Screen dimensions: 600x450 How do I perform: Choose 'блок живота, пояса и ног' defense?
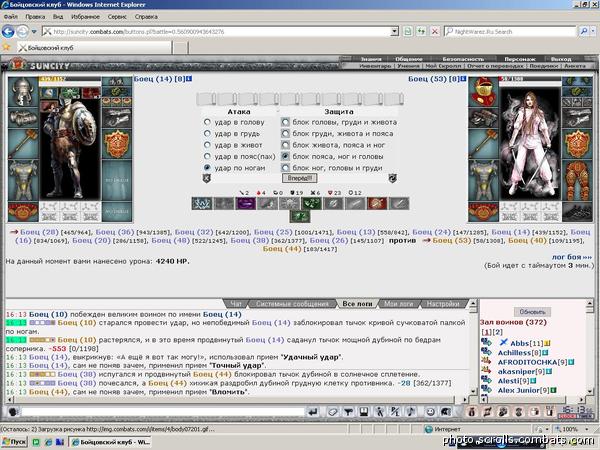click(x=285, y=145)
